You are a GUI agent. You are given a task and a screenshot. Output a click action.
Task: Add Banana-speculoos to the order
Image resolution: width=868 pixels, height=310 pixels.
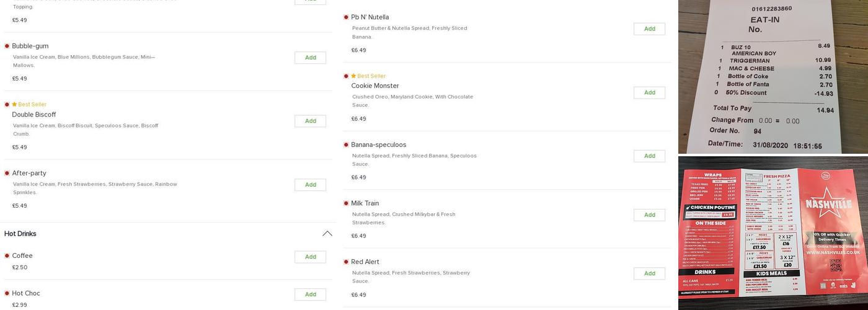[x=649, y=156]
